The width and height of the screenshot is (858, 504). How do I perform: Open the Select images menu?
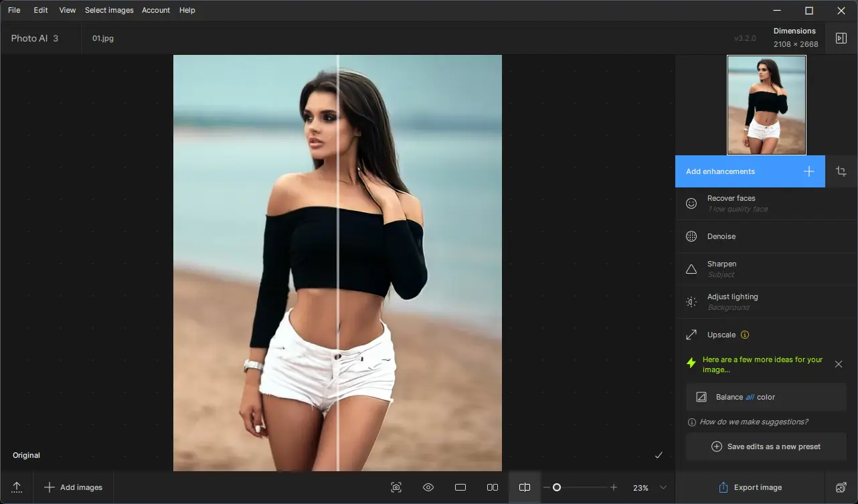(109, 10)
